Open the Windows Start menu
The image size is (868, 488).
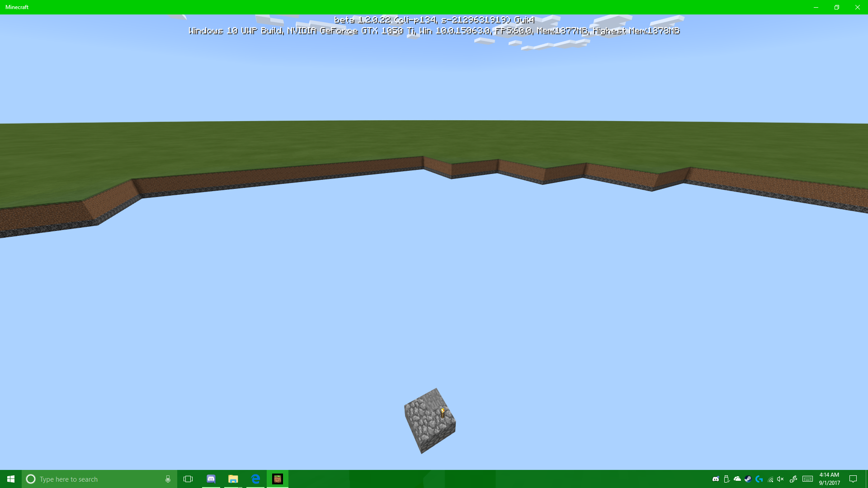point(11,479)
